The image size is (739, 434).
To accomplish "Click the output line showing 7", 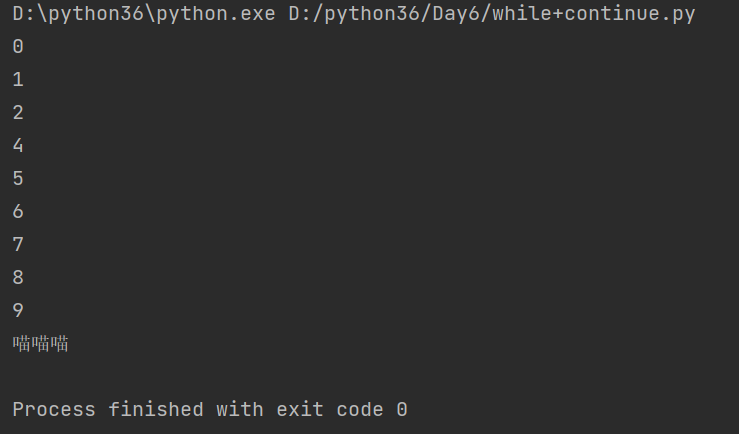I will click(18, 245).
